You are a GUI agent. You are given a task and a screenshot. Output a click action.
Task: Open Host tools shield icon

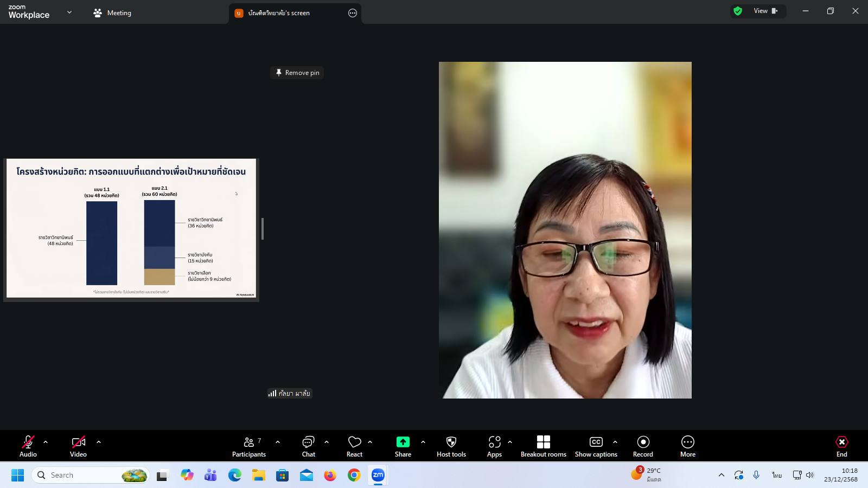click(x=451, y=446)
